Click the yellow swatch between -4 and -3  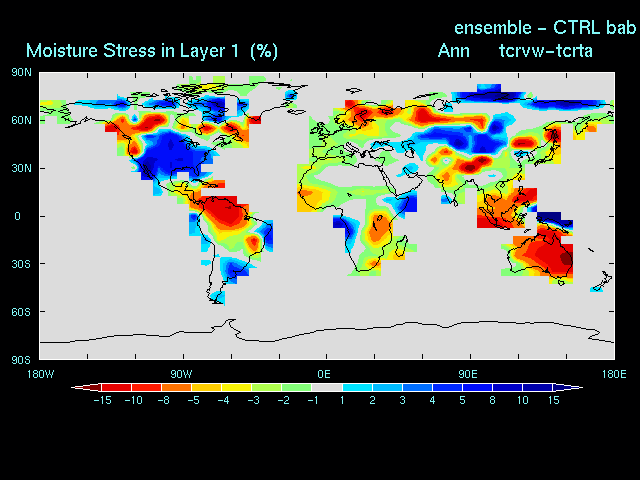click(x=236, y=387)
